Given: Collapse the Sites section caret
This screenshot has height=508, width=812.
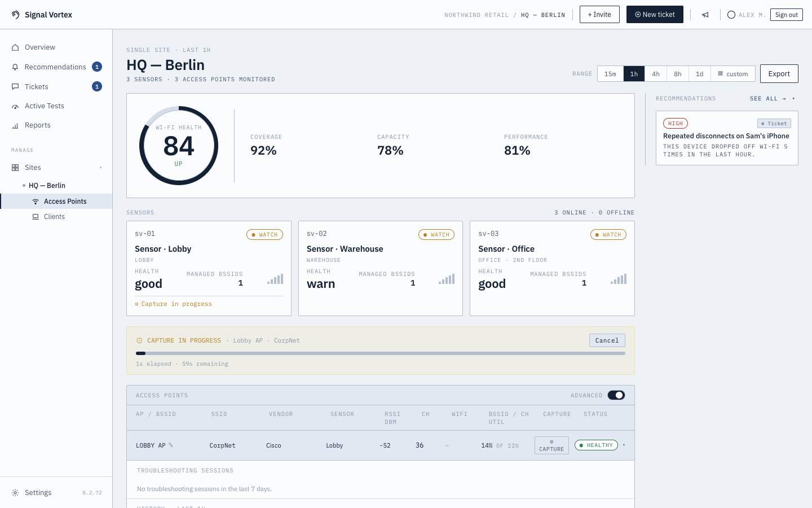Looking at the screenshot, I should click(101, 168).
